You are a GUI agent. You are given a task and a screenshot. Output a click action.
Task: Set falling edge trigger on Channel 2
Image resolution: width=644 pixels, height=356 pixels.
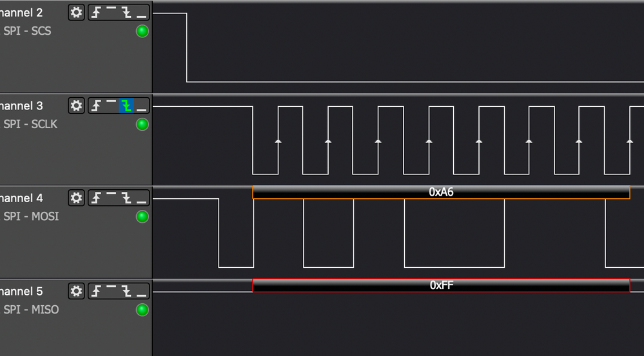126,13
